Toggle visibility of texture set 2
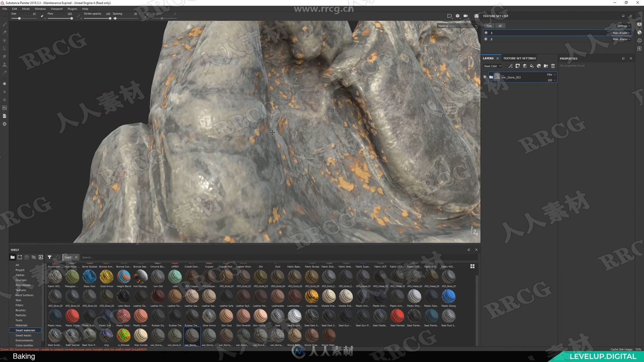The height and width of the screenshot is (362, 644). coord(486,39)
